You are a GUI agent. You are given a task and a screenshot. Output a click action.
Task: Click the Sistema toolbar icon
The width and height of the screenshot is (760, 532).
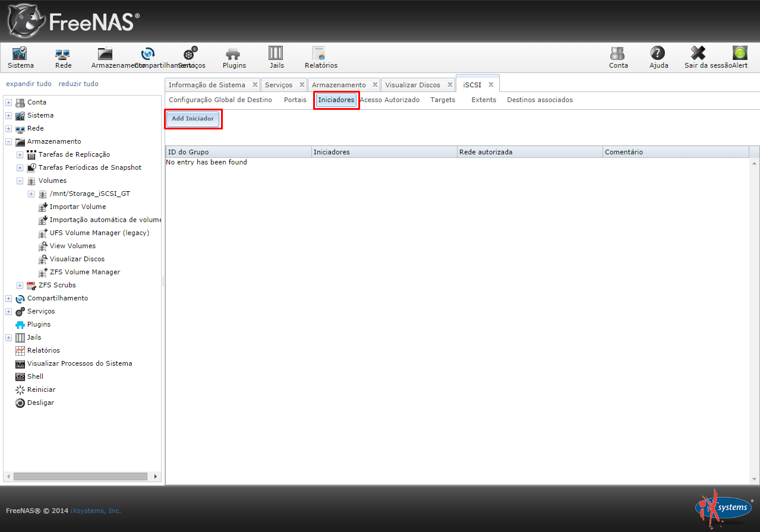20,54
